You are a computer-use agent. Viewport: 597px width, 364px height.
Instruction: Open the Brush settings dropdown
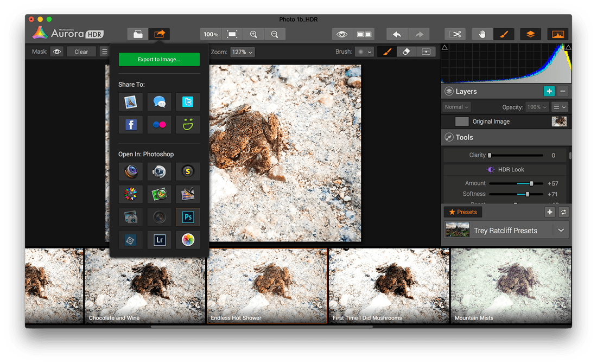click(x=364, y=52)
